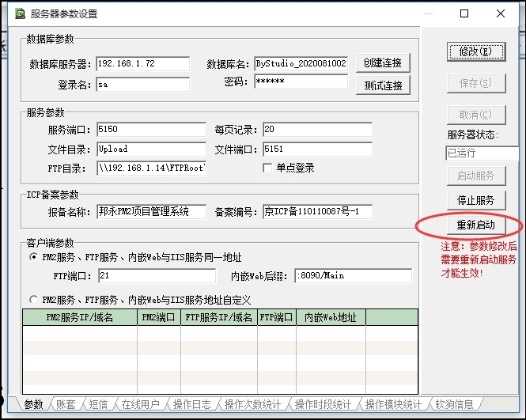Switch to the 软狗信息 tab
Image resolution: width=526 pixels, height=420 pixels.
coord(454,404)
